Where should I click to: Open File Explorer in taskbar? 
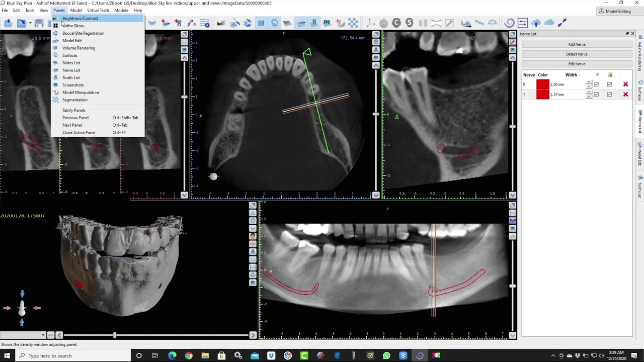click(205, 355)
